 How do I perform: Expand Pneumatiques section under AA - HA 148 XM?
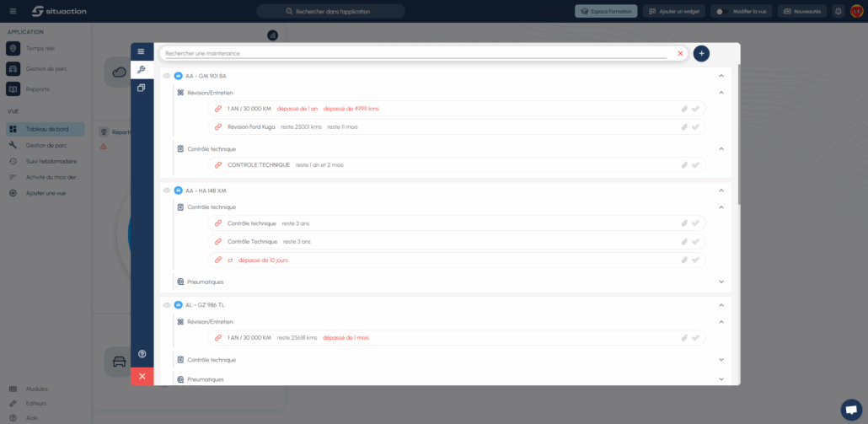pos(721,282)
